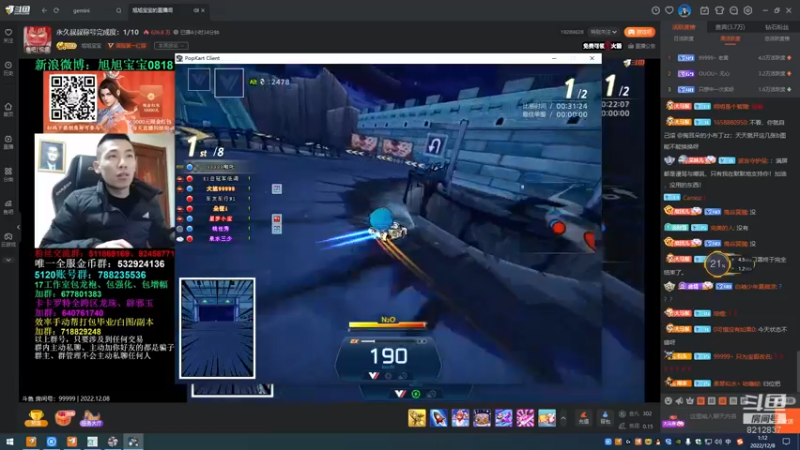This screenshot has height=450, width=800.
Task: Select the total activity sub-tab
Action: click(x=777, y=39)
